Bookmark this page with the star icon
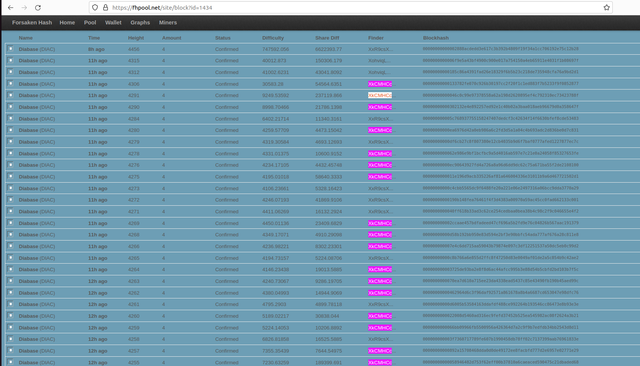 607,7
